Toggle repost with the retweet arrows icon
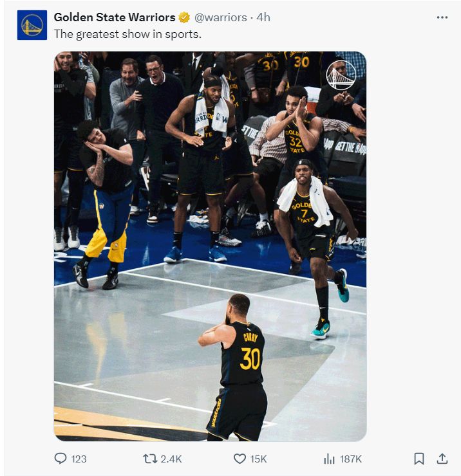Screen dimensions: 461x476 click(x=150, y=459)
